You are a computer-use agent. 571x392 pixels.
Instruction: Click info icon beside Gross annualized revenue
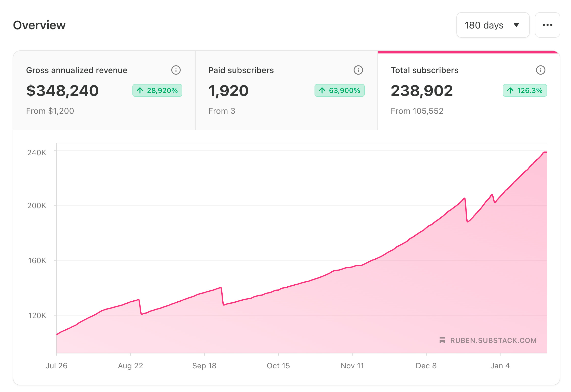point(176,70)
